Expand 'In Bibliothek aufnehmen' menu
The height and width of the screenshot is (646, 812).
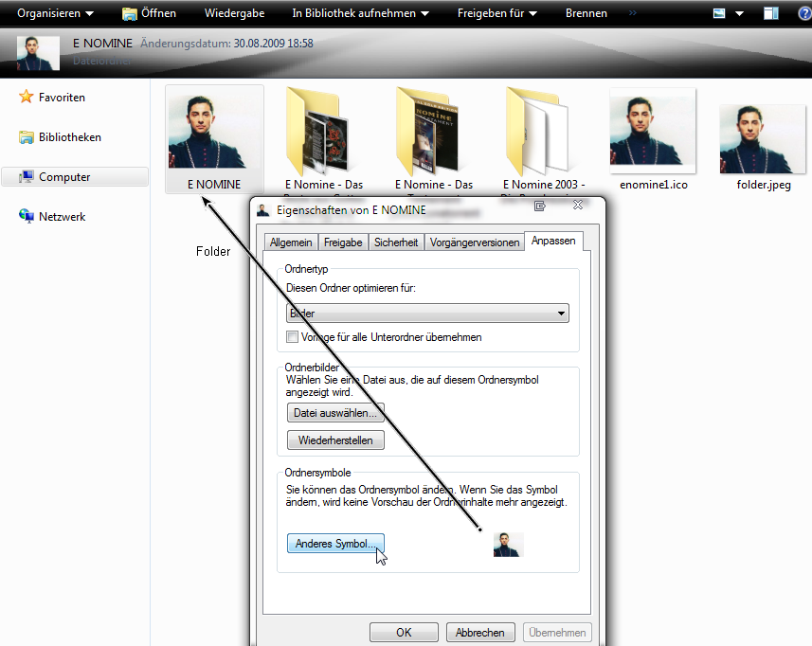click(360, 13)
